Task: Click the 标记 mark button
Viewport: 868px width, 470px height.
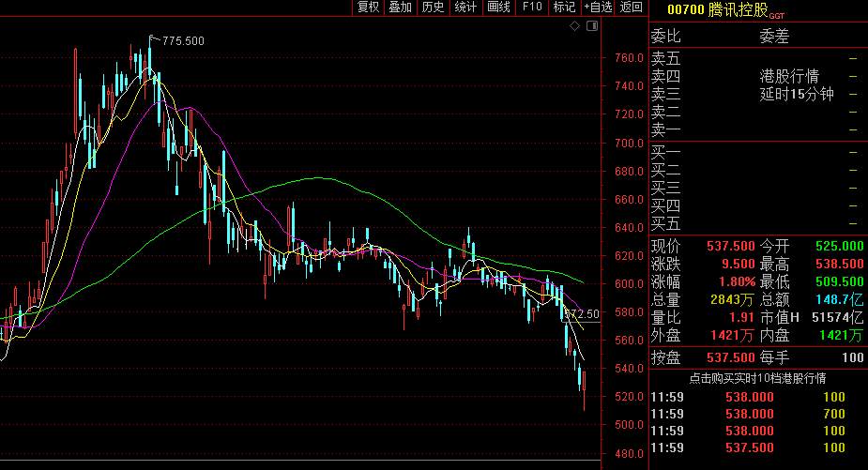Action: [x=564, y=8]
